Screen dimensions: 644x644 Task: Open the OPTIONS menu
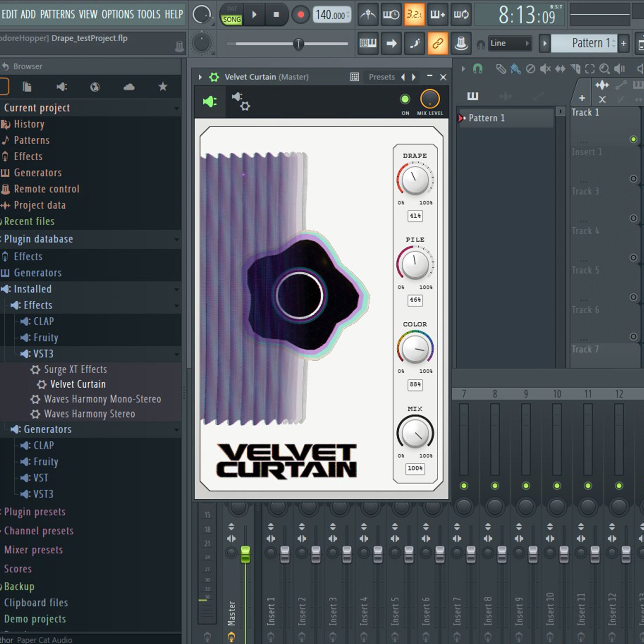pyautogui.click(x=118, y=14)
